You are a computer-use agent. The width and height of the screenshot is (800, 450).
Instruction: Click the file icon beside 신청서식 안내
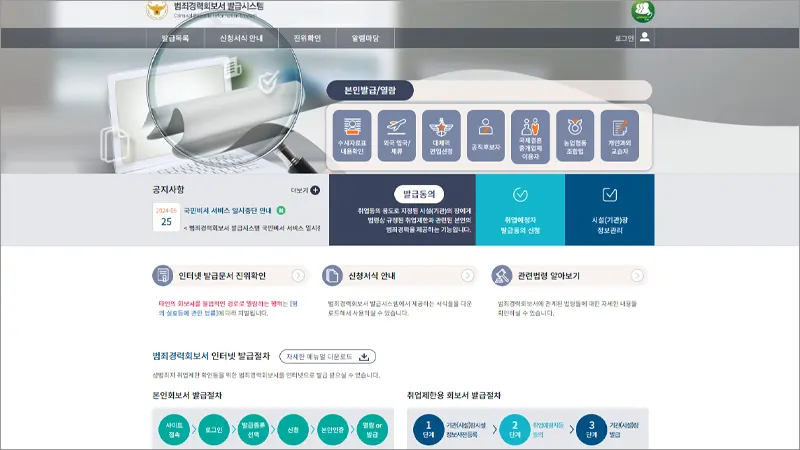(x=332, y=276)
